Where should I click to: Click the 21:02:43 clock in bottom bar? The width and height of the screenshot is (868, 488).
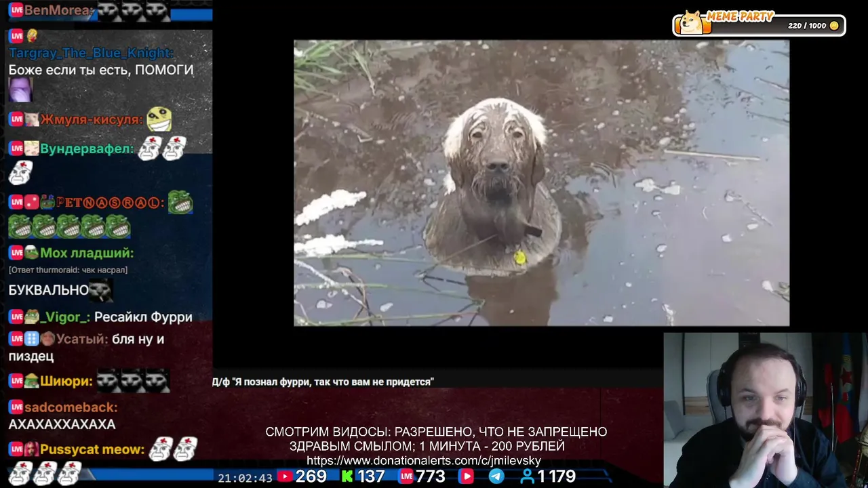point(245,478)
